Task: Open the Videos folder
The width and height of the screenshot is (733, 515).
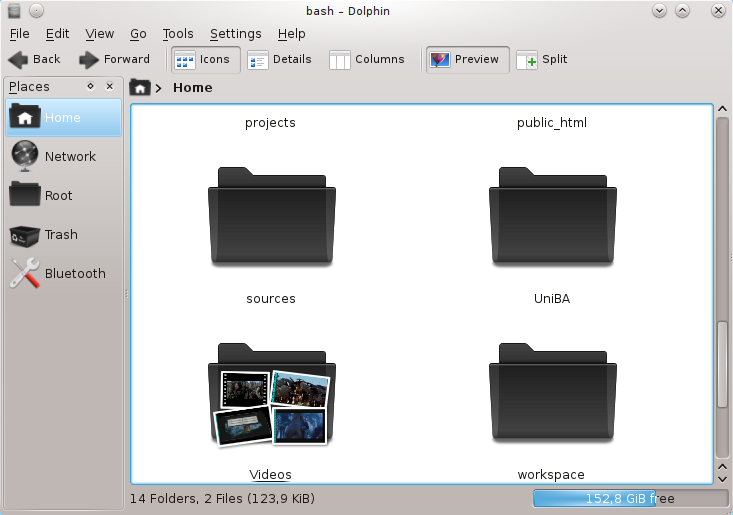Action: click(270, 396)
